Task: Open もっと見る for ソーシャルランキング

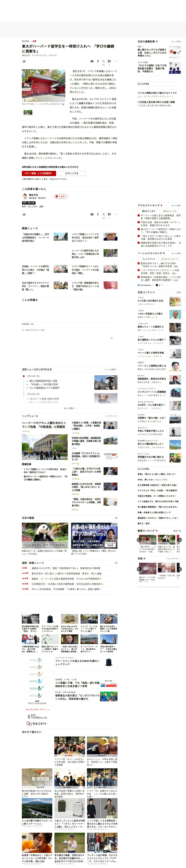Action: [176, 253]
